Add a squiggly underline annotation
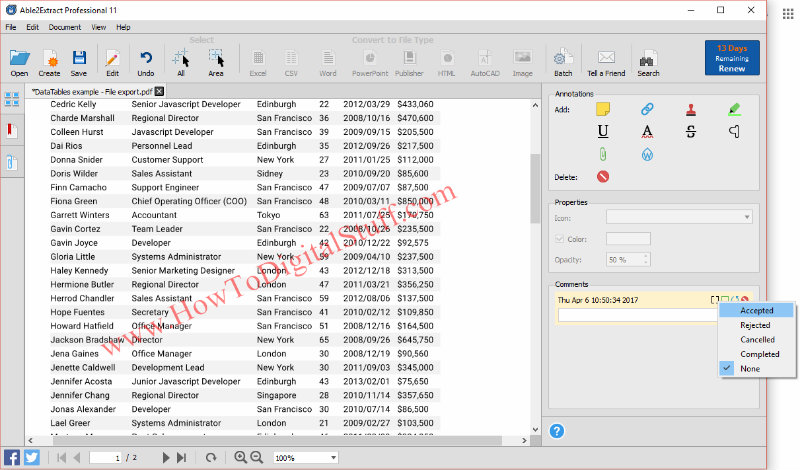Viewport: 800px width, 470px height. pos(647,132)
